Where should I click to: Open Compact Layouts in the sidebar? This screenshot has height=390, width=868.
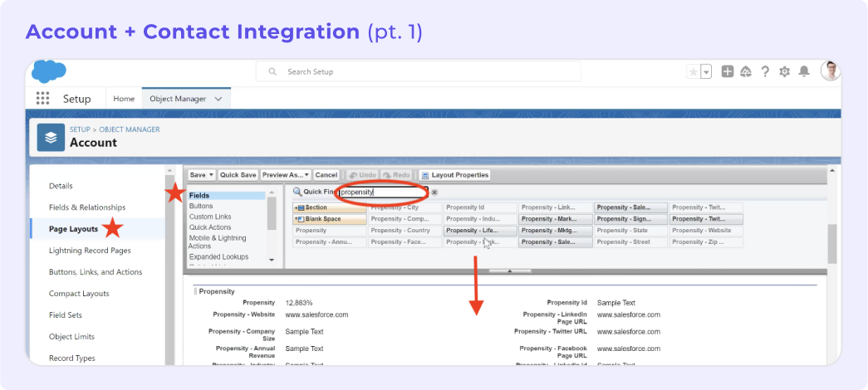pos(79,294)
